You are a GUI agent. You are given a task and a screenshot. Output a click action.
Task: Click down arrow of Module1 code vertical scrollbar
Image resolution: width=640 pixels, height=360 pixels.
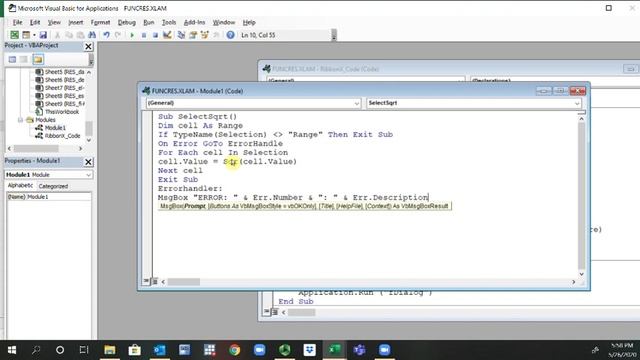click(x=582, y=274)
